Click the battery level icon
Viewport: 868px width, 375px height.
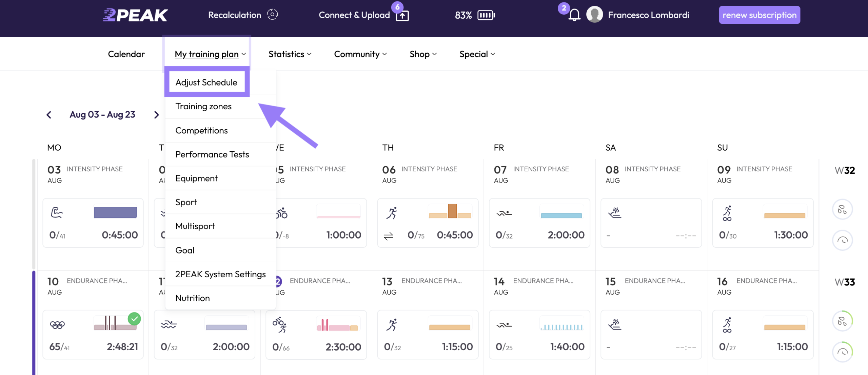(x=486, y=15)
